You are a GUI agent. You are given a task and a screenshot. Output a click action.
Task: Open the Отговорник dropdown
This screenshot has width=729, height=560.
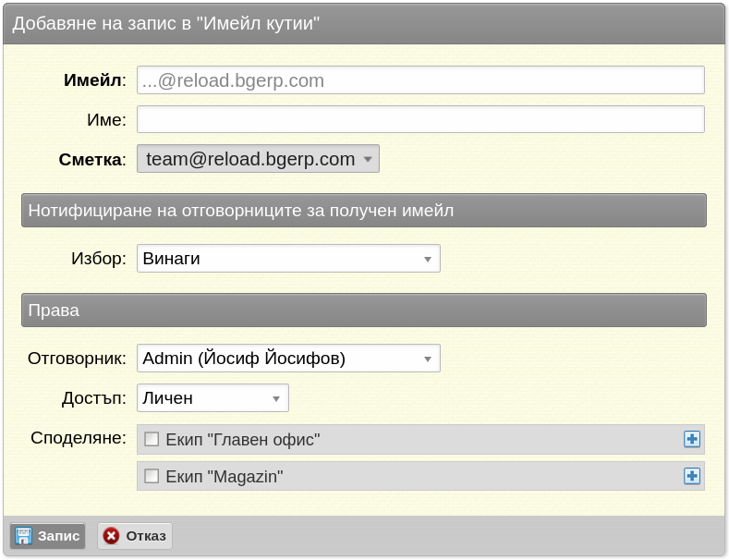(x=288, y=359)
